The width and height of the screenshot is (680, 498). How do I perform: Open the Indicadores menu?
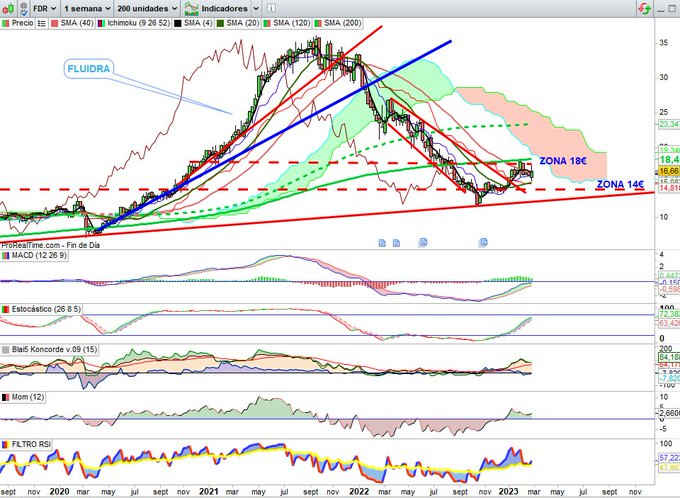click(224, 8)
